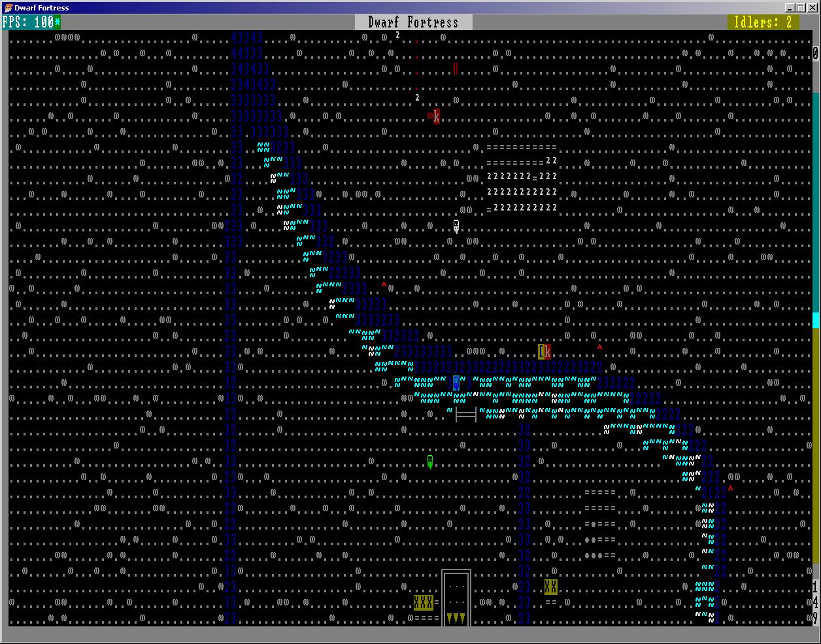Select the yellow XXX tile cluster
The height and width of the screenshot is (644, 821).
point(424,602)
